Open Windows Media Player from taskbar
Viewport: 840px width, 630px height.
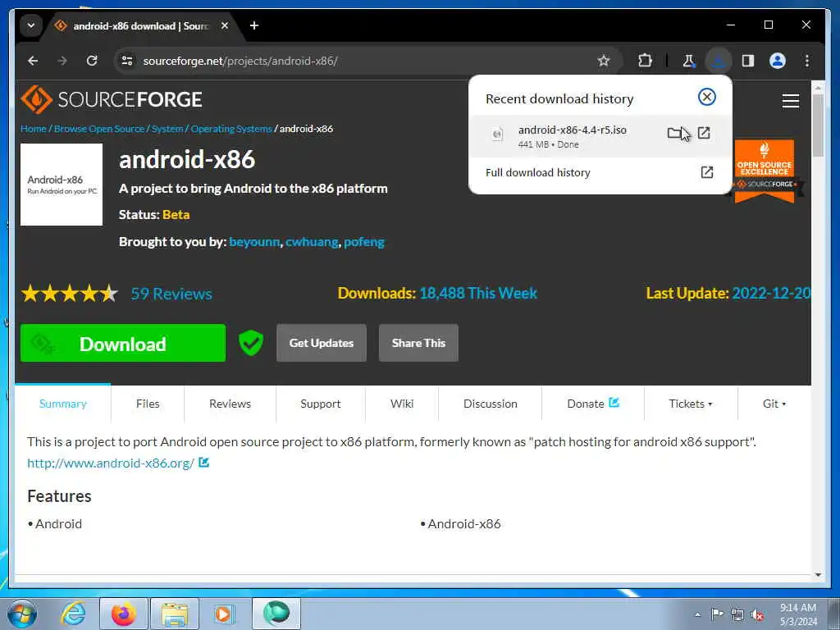coord(224,614)
